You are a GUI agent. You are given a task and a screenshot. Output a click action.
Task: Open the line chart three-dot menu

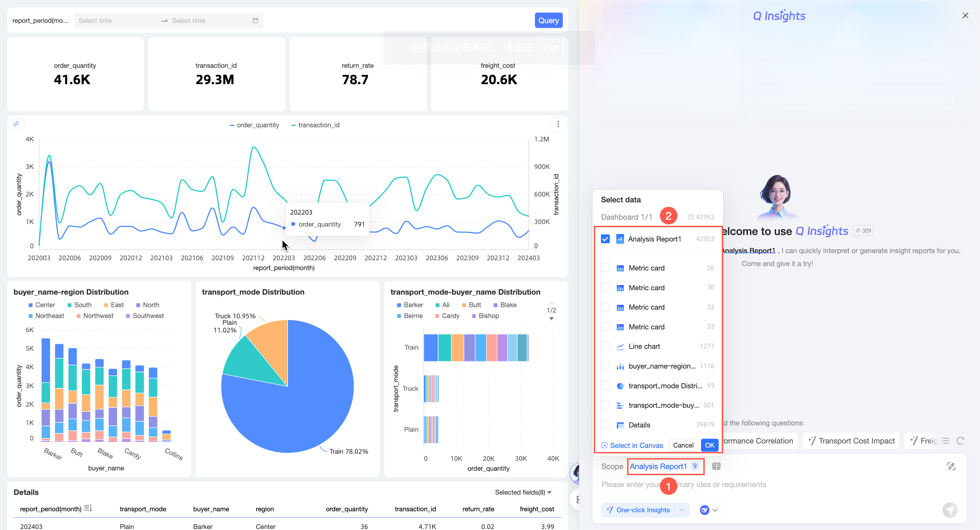[x=558, y=124]
